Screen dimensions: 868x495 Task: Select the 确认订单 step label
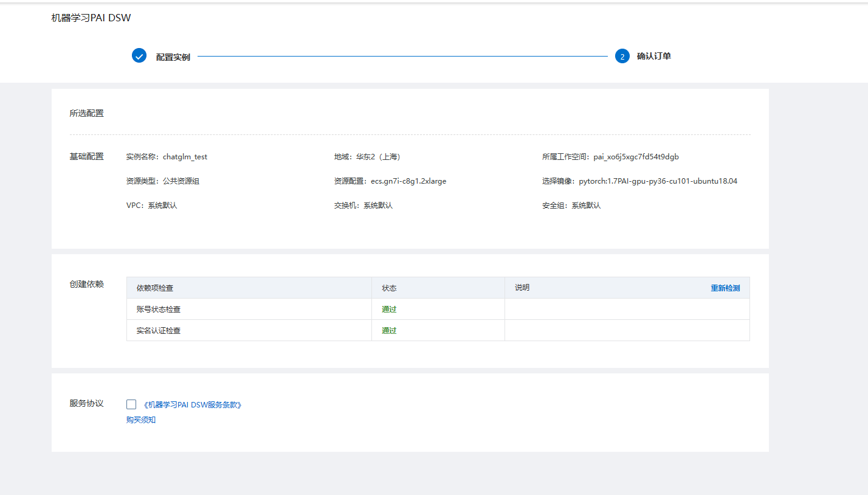tap(653, 57)
